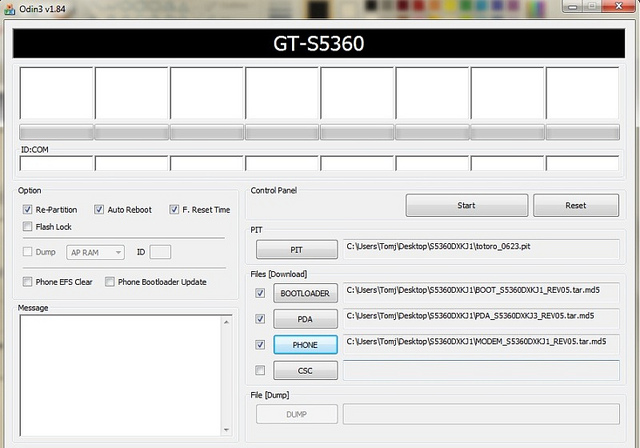Image resolution: width=640 pixels, height=448 pixels.
Task: Click the BOOT_S5360DXKJ1_REV05.tar.md5 path field
Action: [x=481, y=292]
